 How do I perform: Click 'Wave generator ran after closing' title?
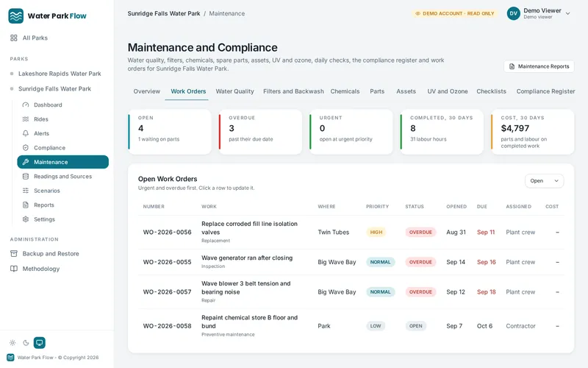[x=247, y=258]
